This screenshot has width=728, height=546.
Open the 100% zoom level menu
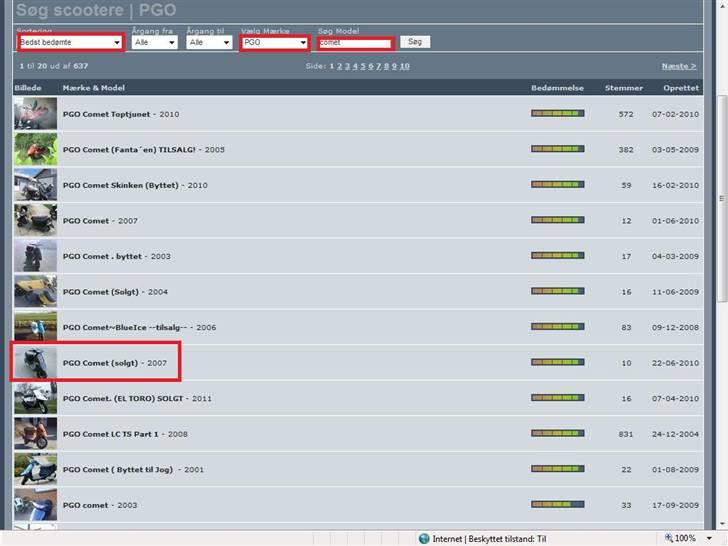pos(686,538)
